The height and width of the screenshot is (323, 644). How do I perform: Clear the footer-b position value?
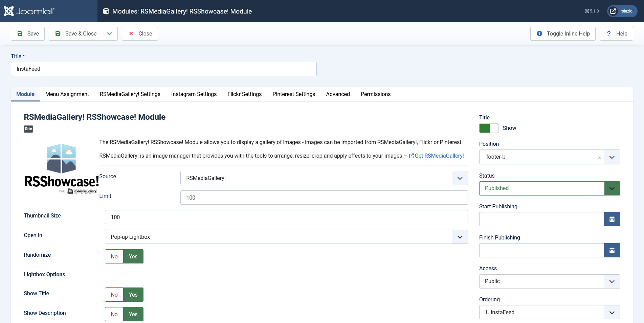(599, 158)
